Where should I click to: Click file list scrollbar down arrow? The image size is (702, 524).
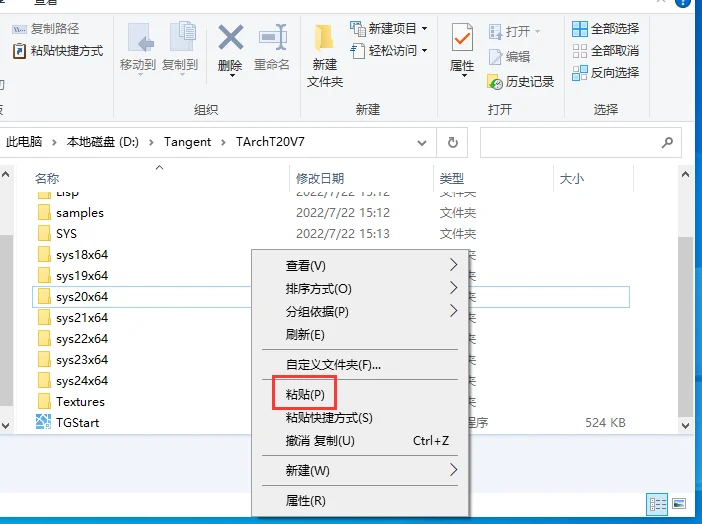685,425
